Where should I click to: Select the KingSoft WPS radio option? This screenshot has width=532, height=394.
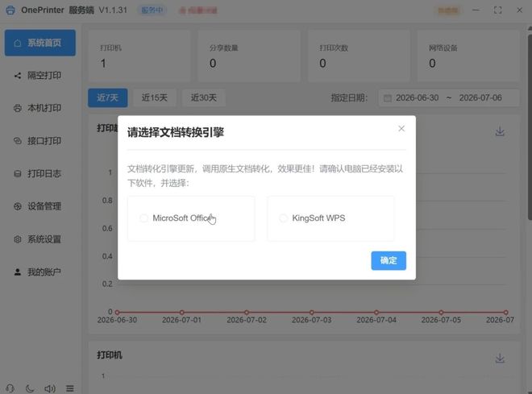point(283,218)
